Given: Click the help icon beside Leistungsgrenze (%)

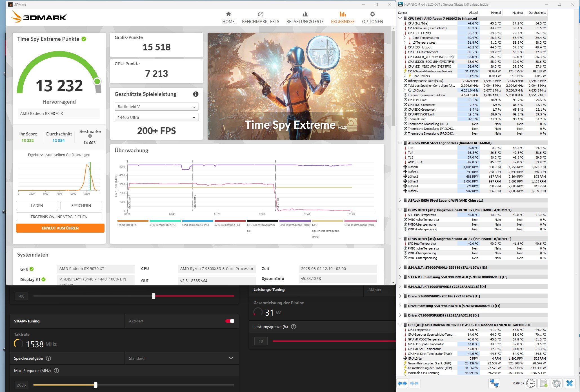Looking at the screenshot, I should [x=294, y=327].
